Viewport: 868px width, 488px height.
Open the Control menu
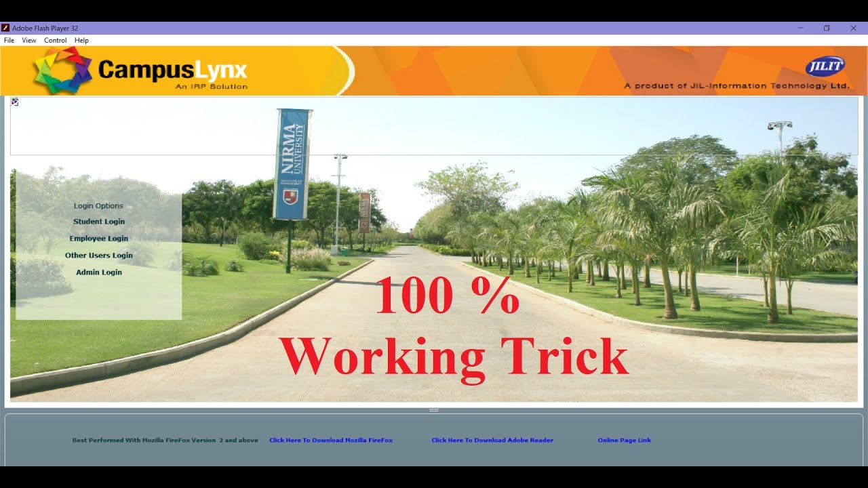click(56, 41)
